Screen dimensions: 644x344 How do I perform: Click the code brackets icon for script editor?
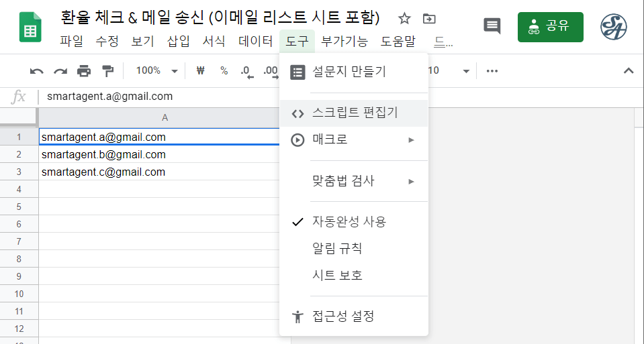pyautogui.click(x=297, y=114)
